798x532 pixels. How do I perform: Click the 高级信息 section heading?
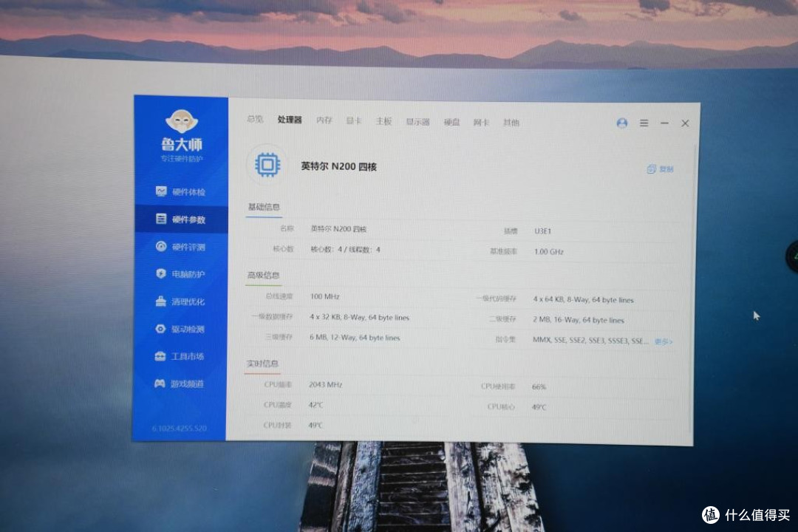point(263,276)
